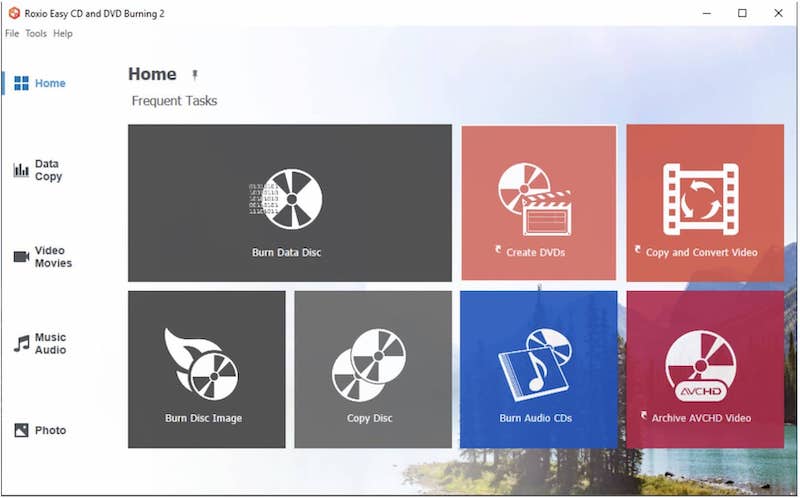The image size is (800, 498).
Task: Click the Burn Audio CDs music album icon
Action: pyautogui.click(x=535, y=365)
